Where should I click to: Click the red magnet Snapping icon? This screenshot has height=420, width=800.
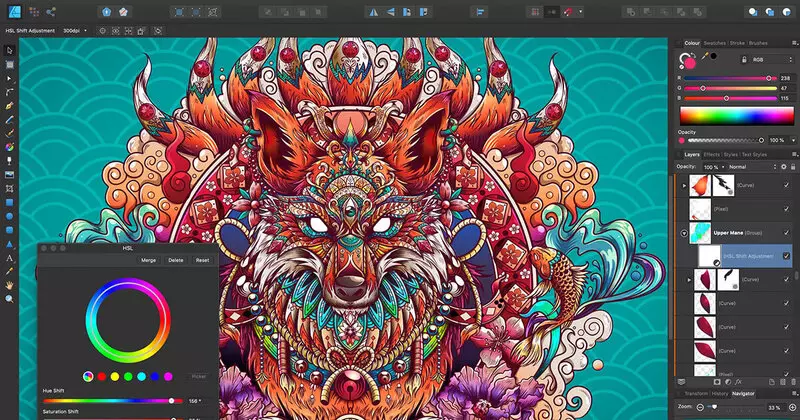point(568,12)
